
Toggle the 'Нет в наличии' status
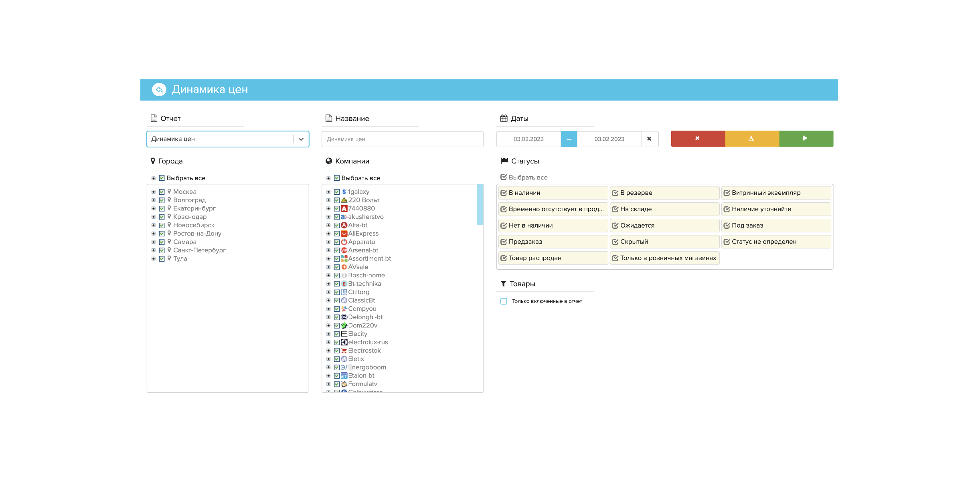pos(553,226)
